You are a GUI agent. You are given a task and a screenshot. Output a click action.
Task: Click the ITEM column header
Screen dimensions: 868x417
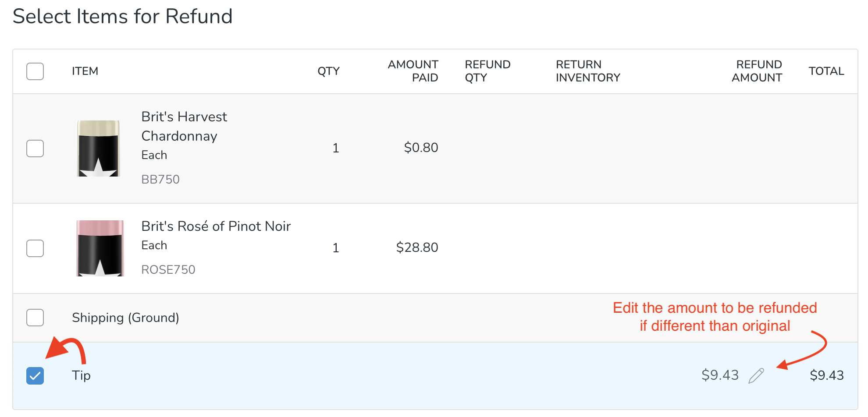pos(85,71)
